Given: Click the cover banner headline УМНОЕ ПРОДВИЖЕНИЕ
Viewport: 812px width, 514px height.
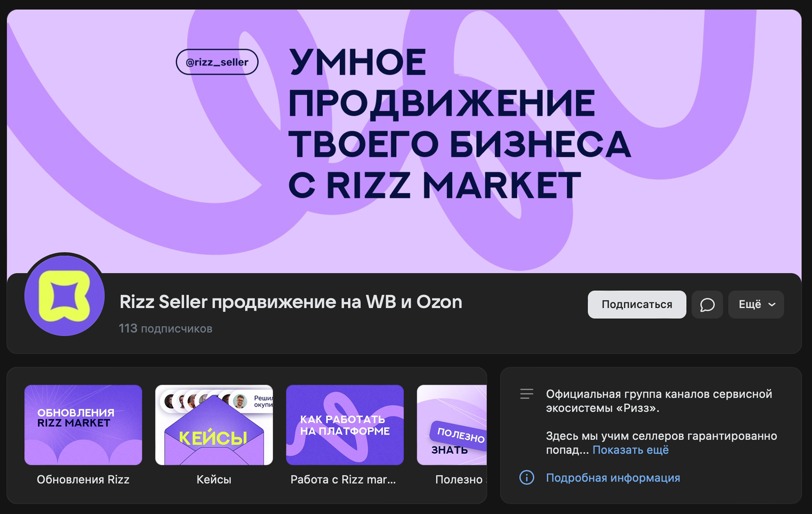Looking at the screenshot, I should coord(459,123).
